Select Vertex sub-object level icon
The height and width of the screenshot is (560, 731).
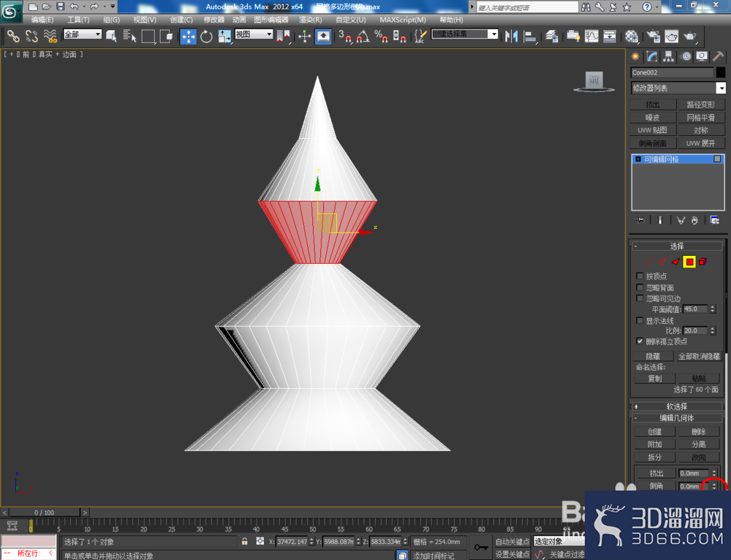click(x=648, y=262)
